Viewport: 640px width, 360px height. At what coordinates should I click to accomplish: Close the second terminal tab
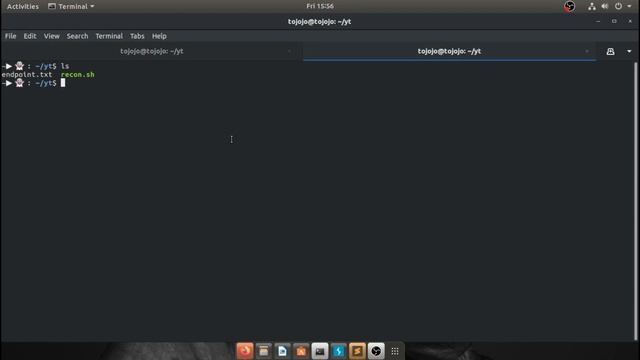coord(587,51)
